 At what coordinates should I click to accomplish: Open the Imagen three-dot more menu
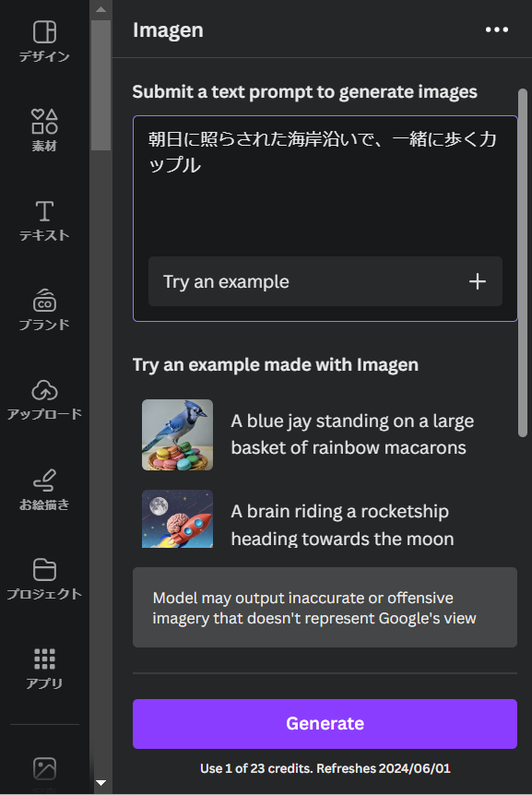pos(497,30)
